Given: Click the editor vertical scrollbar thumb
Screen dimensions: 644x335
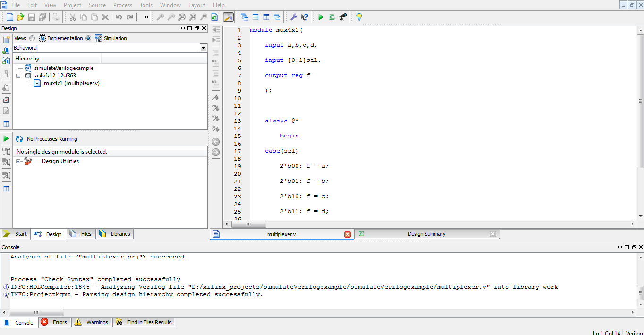Looking at the screenshot, I should (x=641, y=101).
